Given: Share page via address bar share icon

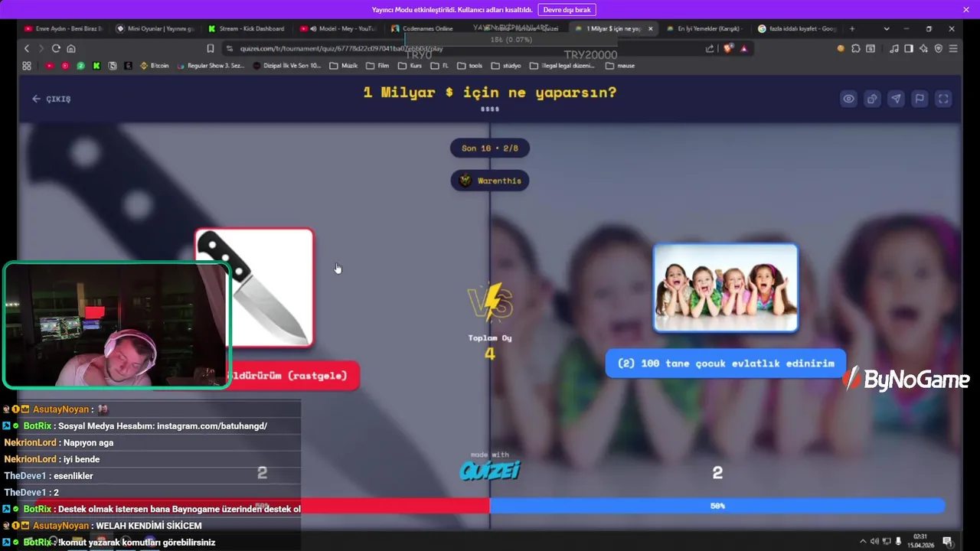Looking at the screenshot, I should point(710,48).
